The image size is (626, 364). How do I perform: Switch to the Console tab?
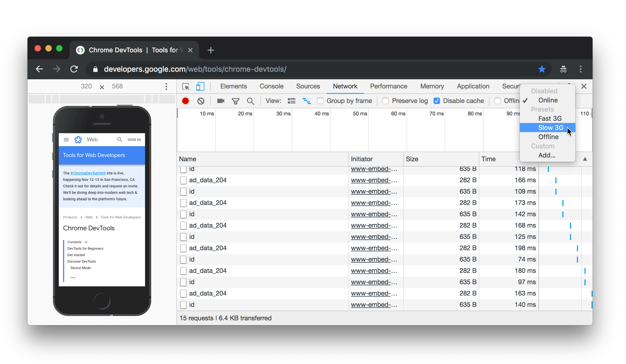271,86
